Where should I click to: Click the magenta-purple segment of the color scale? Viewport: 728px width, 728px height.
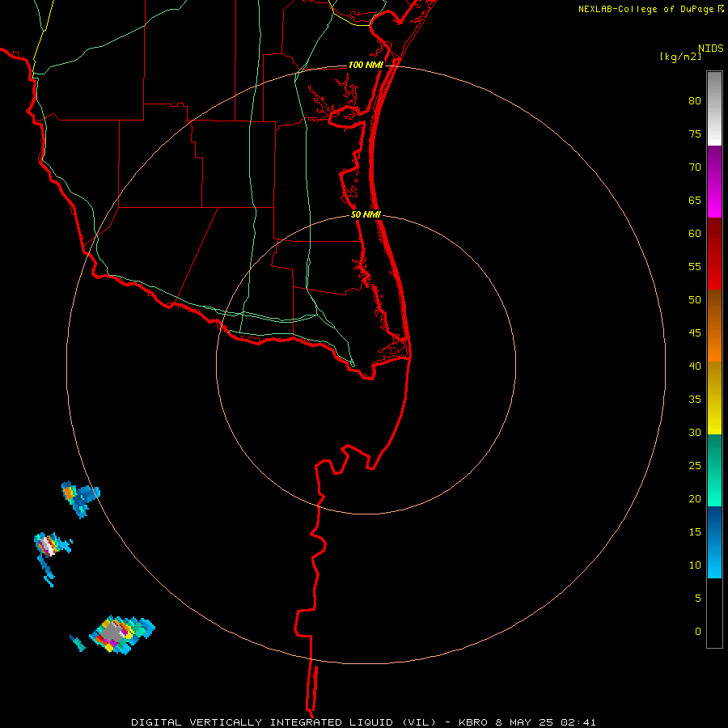coord(714,181)
